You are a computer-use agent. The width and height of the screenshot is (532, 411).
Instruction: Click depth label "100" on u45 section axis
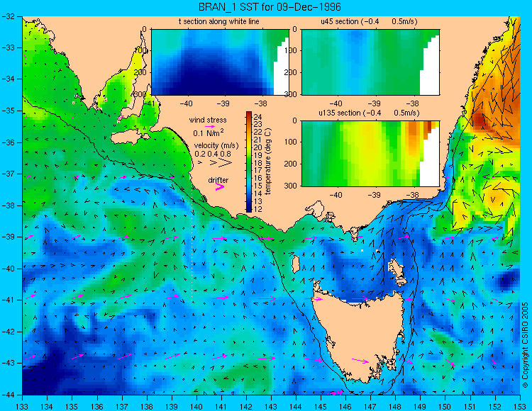[290, 50]
